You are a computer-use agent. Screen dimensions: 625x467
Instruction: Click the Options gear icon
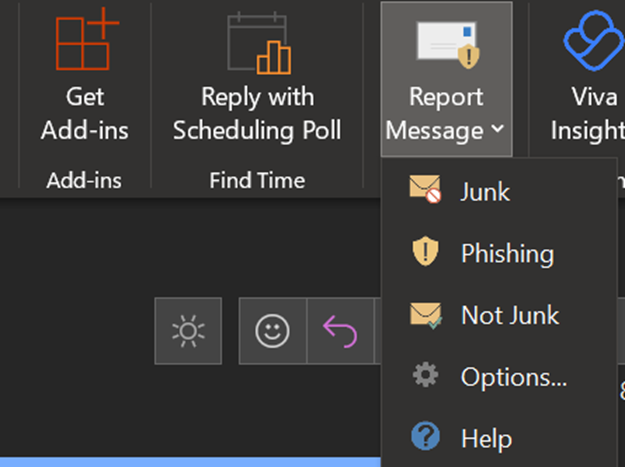425,375
